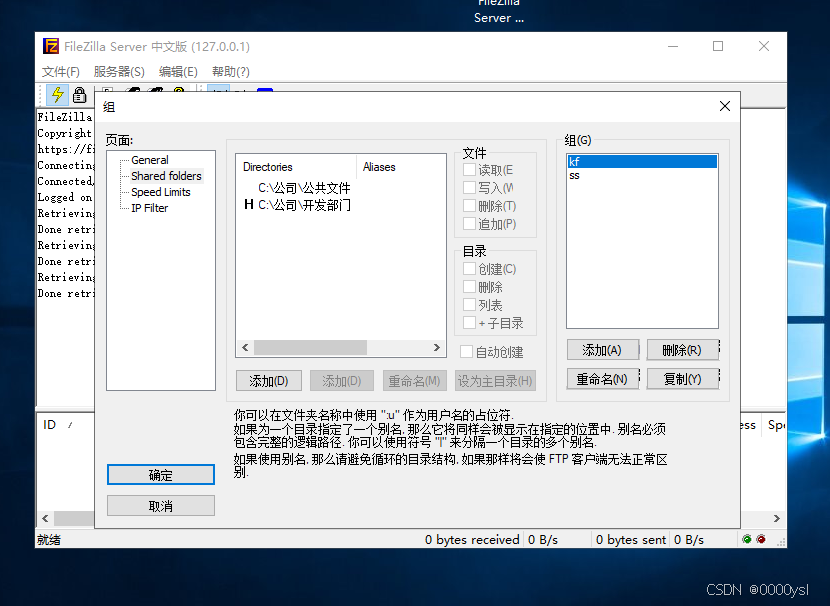Toggle the 写入 file checkbox

tap(469, 187)
